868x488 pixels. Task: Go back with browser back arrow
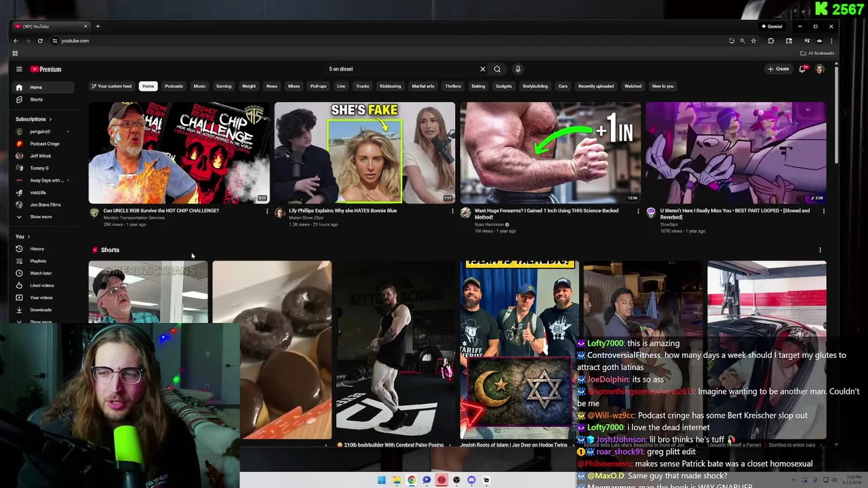(16, 41)
